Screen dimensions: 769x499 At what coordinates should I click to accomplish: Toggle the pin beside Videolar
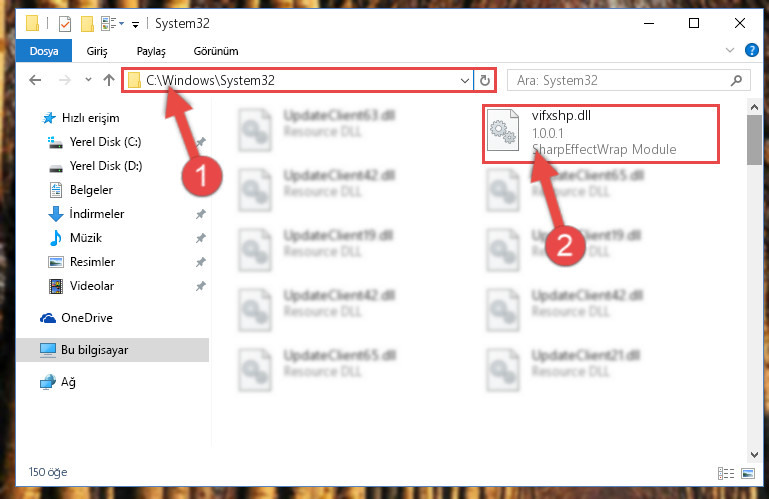pyautogui.click(x=200, y=286)
